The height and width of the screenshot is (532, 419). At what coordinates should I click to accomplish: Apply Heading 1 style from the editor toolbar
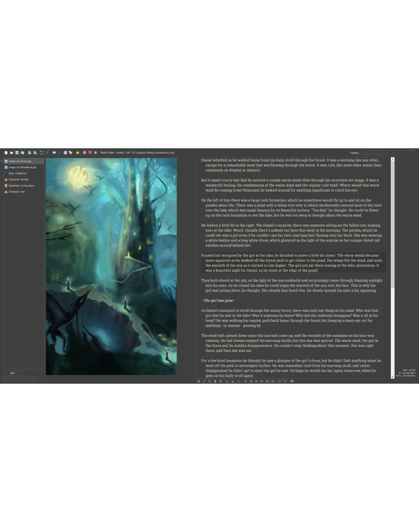[x=245, y=381]
